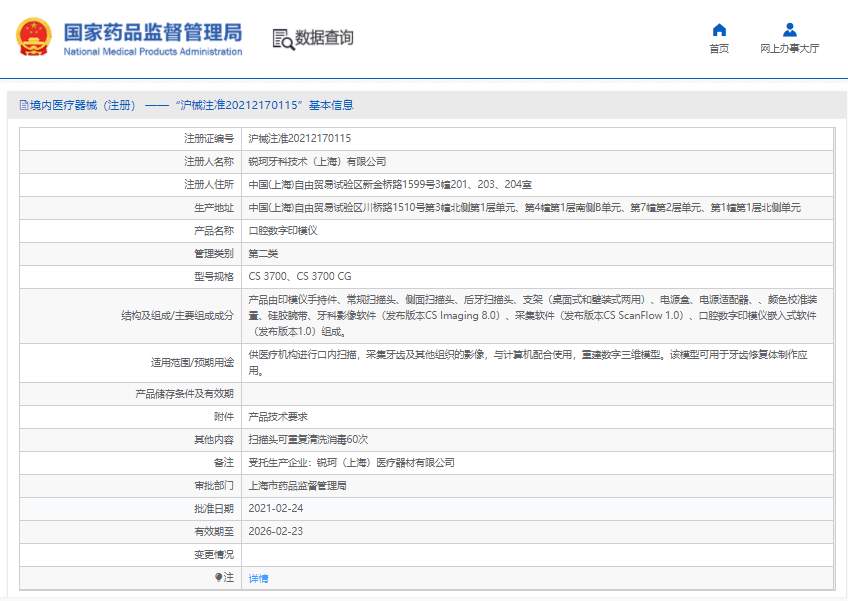The width and height of the screenshot is (848, 601).
Task: Click the 产品名称 row label
Action: click(214, 230)
